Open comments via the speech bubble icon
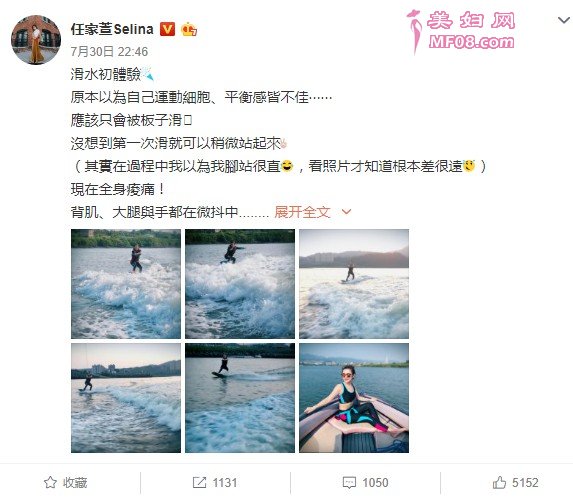Screen dimensions: 573x498 (349, 483)
